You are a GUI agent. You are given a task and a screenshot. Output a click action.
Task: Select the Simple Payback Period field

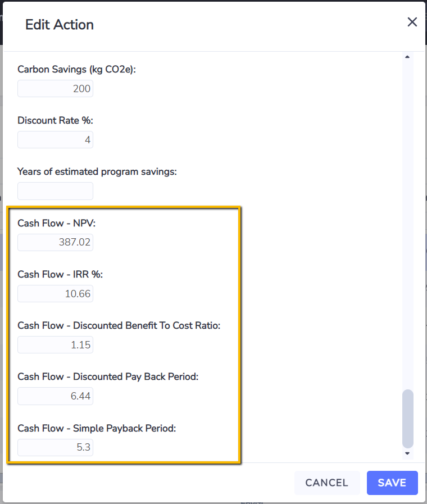point(55,447)
